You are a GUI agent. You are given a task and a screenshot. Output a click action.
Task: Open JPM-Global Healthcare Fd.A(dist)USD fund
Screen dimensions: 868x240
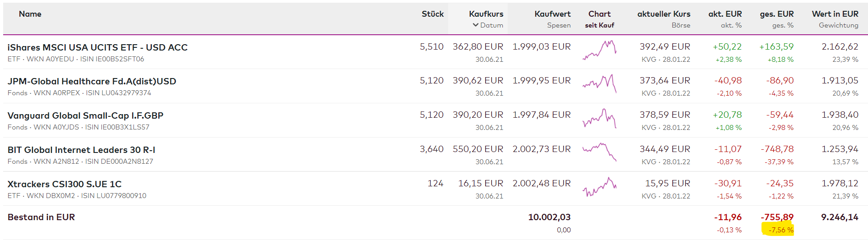click(92, 81)
